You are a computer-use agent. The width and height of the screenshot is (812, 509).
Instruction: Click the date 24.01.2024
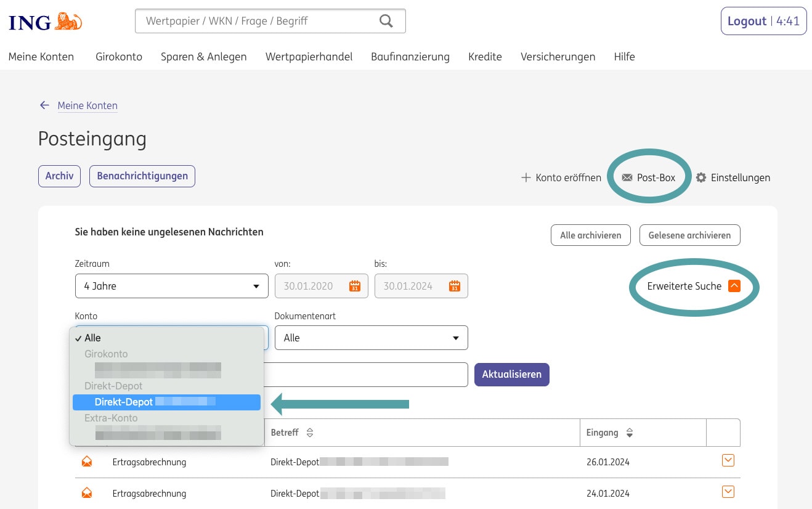coord(608,494)
